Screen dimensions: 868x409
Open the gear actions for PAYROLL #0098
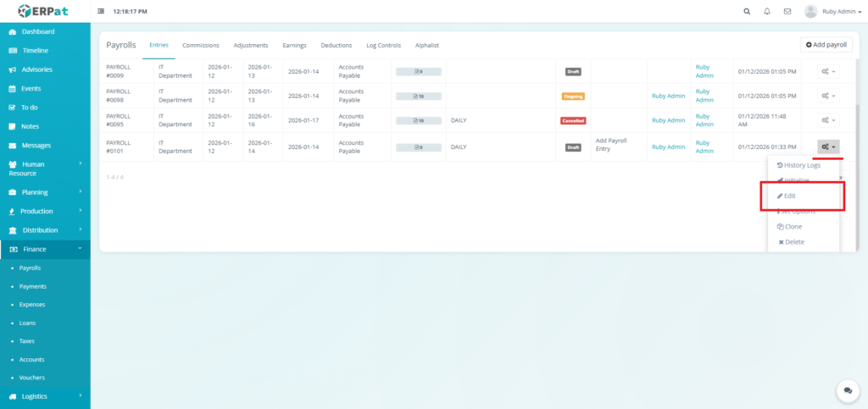tap(828, 96)
